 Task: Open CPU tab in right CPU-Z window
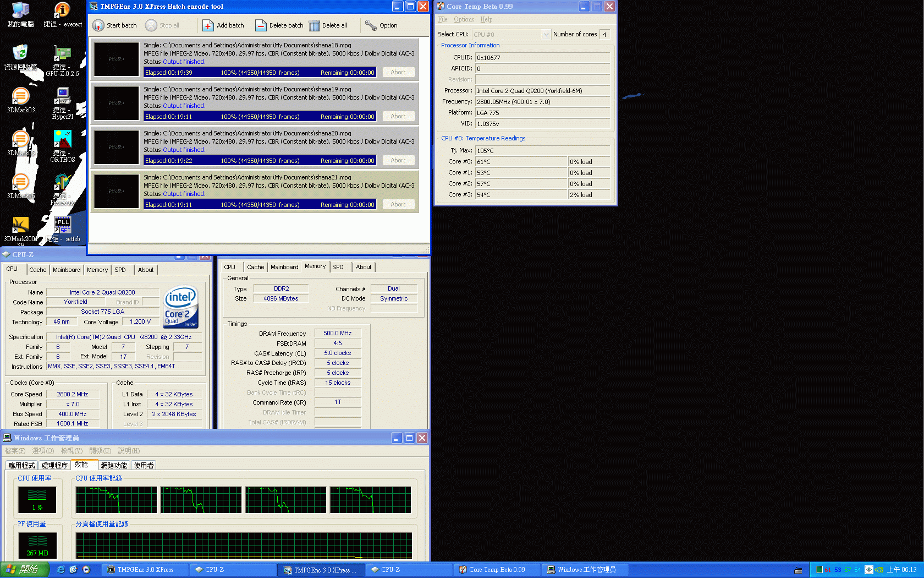(x=230, y=267)
